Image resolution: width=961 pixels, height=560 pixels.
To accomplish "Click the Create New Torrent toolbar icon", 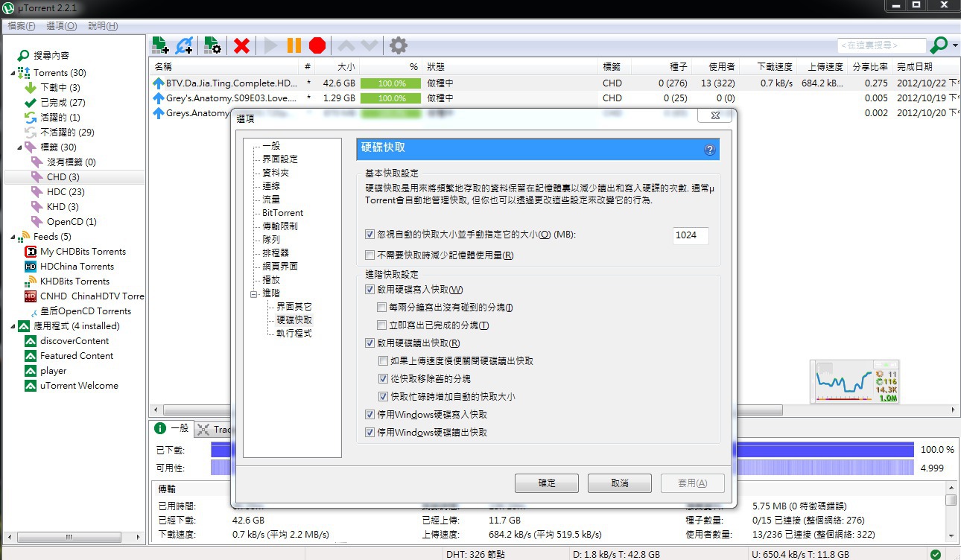I will 212,45.
